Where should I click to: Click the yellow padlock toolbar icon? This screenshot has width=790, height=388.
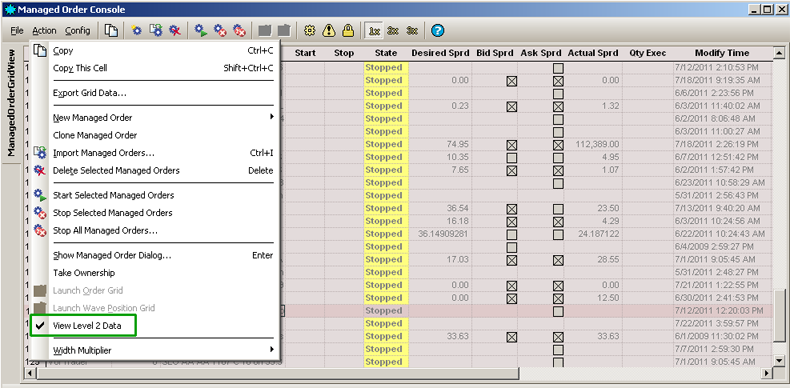[x=348, y=31]
